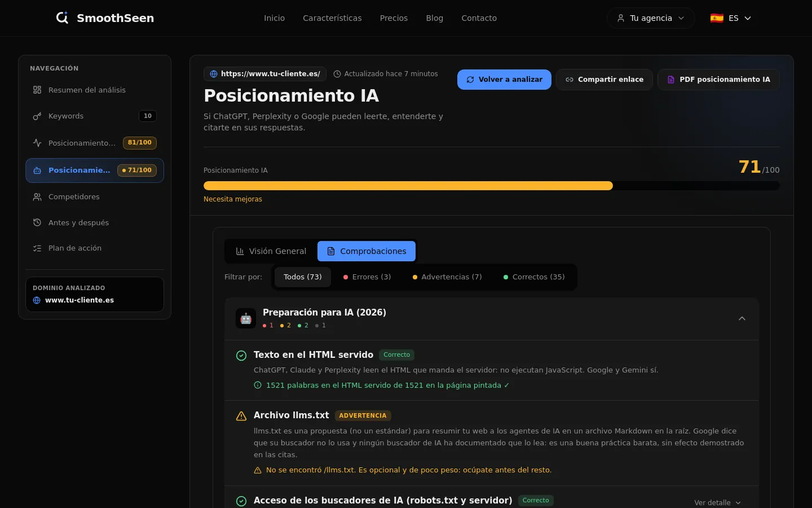Filter checks by Correctos (35)
The width and height of the screenshot is (812, 508).
[x=534, y=277]
